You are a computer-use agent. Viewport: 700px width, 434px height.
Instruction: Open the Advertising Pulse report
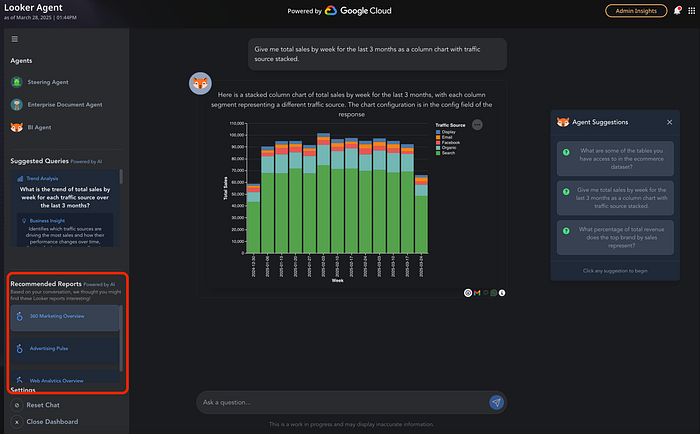pyautogui.click(x=65, y=350)
